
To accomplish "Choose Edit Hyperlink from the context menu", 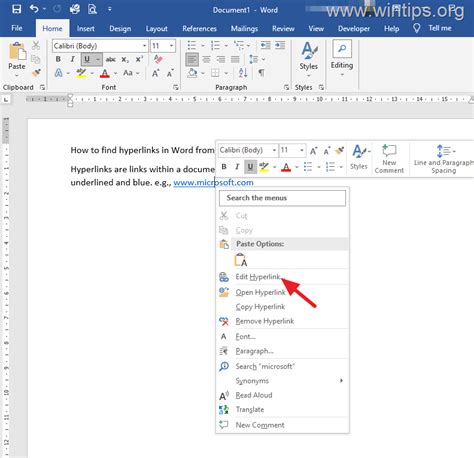I will tap(282, 277).
